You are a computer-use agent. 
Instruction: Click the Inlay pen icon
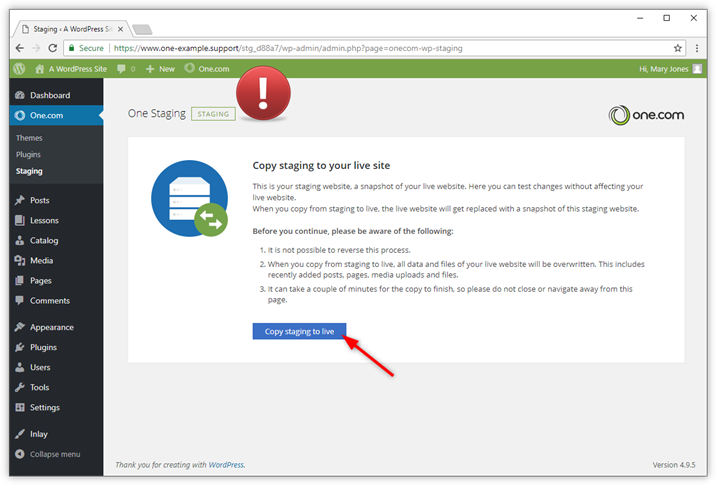pyautogui.click(x=20, y=434)
